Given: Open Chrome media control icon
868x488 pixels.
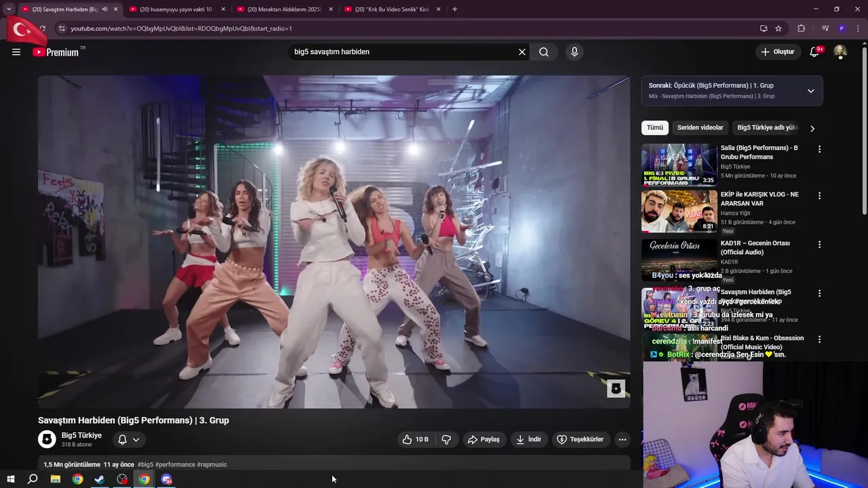Looking at the screenshot, I should point(825,28).
